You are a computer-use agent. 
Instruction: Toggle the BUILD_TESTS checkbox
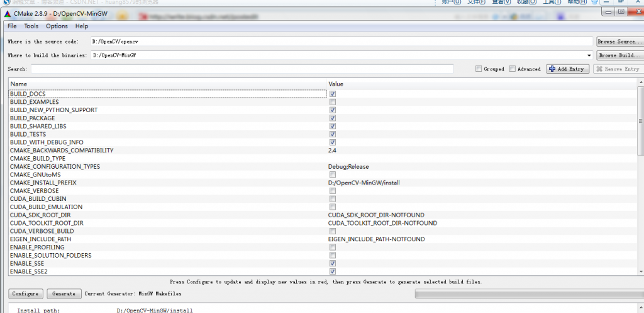click(333, 135)
